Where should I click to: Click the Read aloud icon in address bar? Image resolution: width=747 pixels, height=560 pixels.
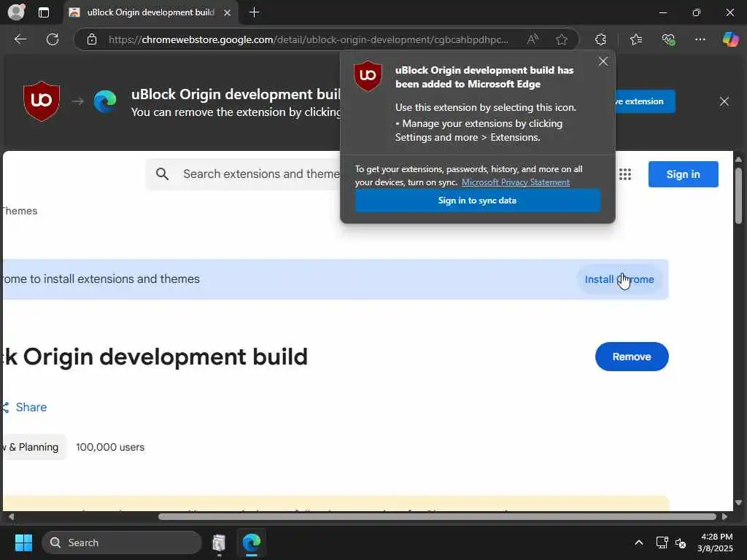533,39
